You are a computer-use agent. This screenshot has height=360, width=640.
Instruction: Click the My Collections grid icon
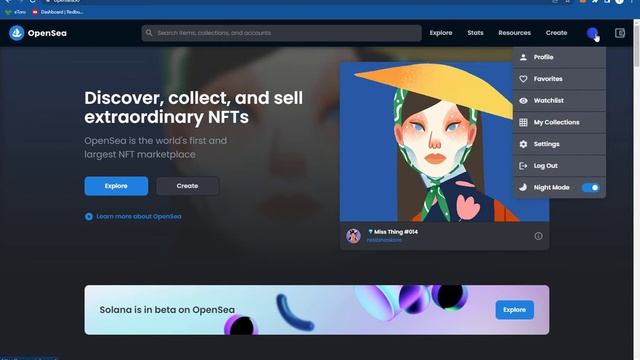point(523,122)
